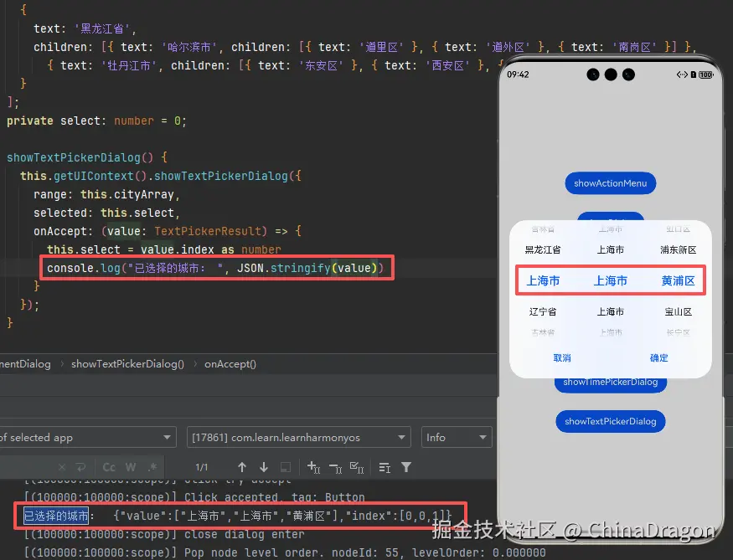Click the search filter funnel icon
The image size is (733, 560).
pyautogui.click(x=406, y=467)
